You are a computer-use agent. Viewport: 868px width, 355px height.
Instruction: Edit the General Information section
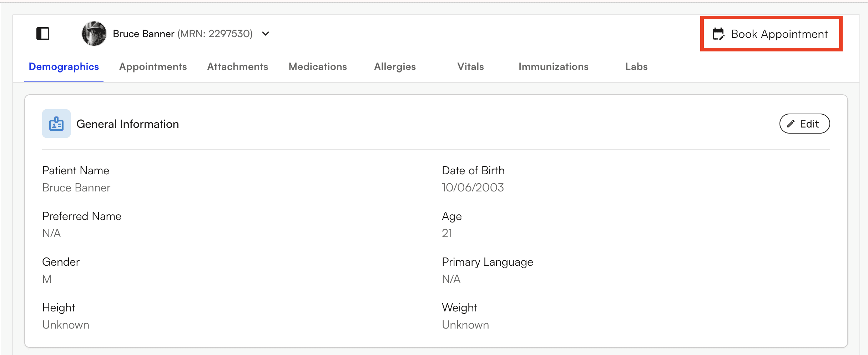pos(804,124)
